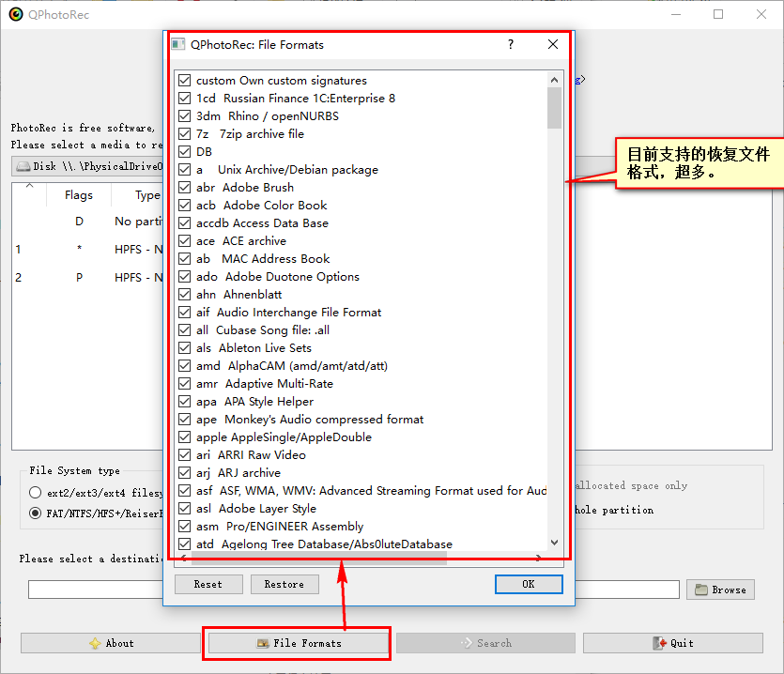Toggle the ape Monkey's Audio checkbox

pos(185,419)
